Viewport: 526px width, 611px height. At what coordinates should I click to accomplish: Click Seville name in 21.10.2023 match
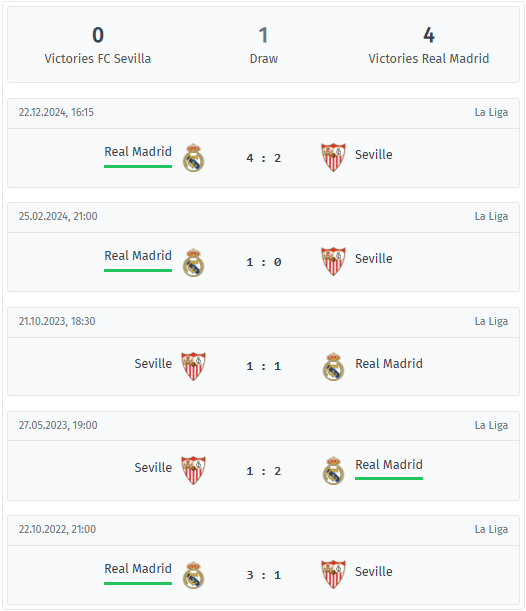click(x=153, y=364)
